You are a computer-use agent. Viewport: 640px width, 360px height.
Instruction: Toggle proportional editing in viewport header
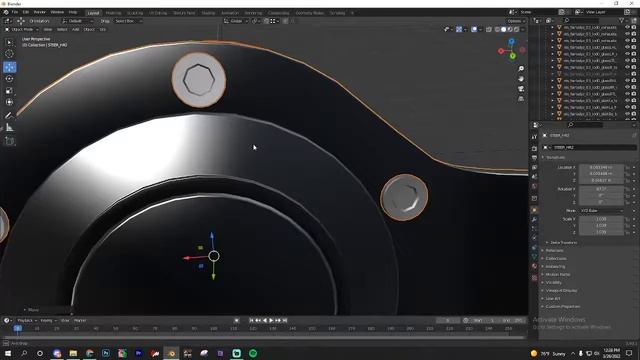[285, 21]
